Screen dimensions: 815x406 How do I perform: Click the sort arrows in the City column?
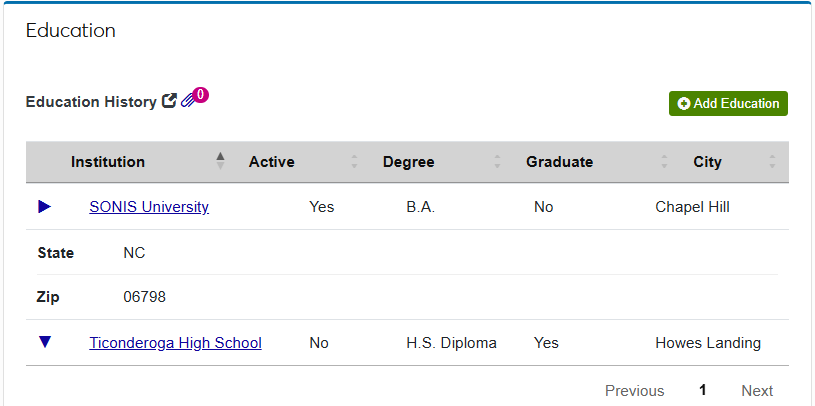(772, 162)
